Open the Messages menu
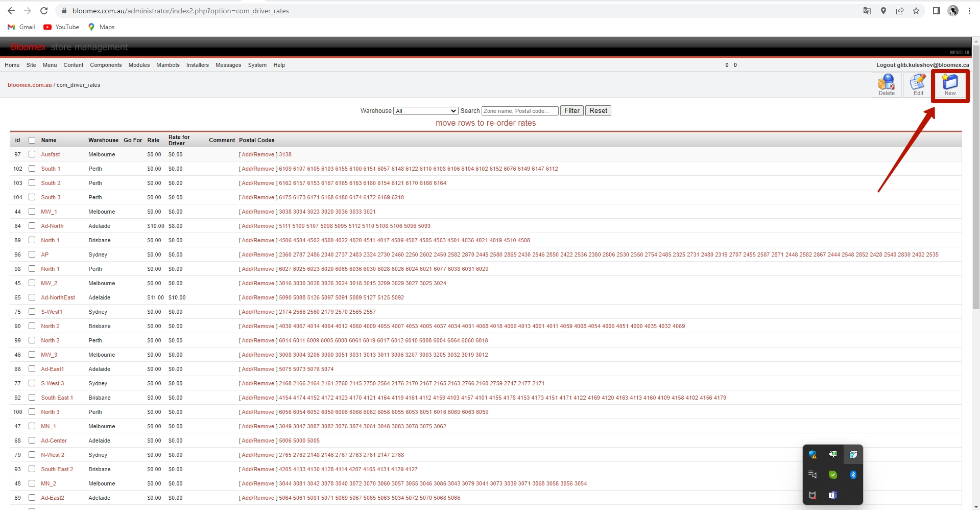This screenshot has height=510, width=980. pos(228,65)
